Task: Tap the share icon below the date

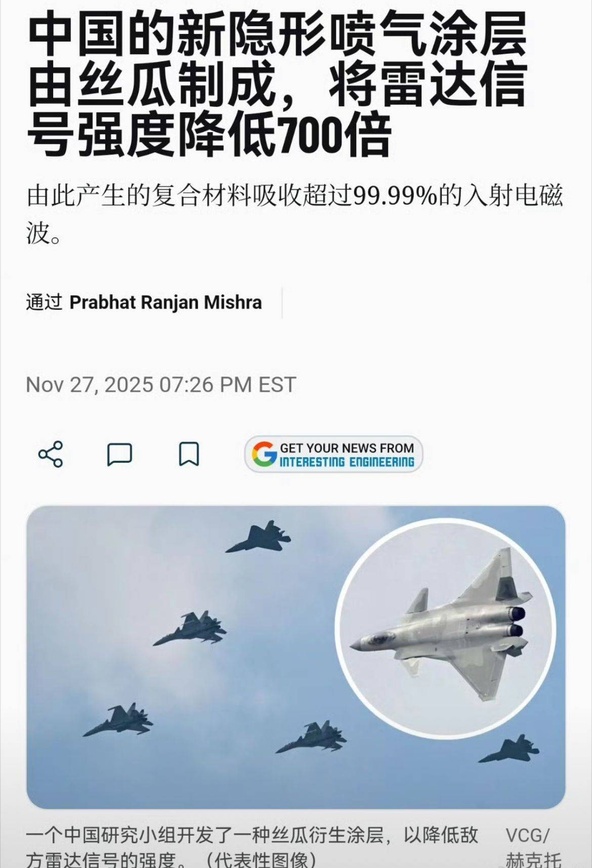Action: (x=51, y=454)
